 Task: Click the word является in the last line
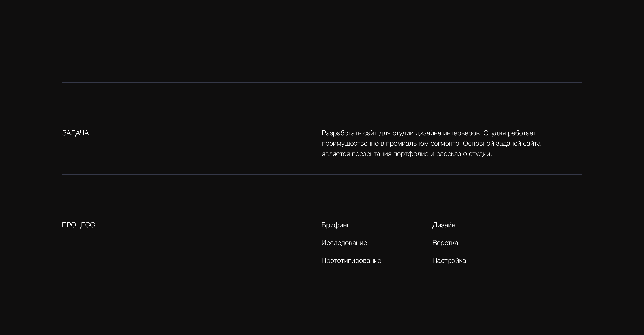(x=336, y=154)
